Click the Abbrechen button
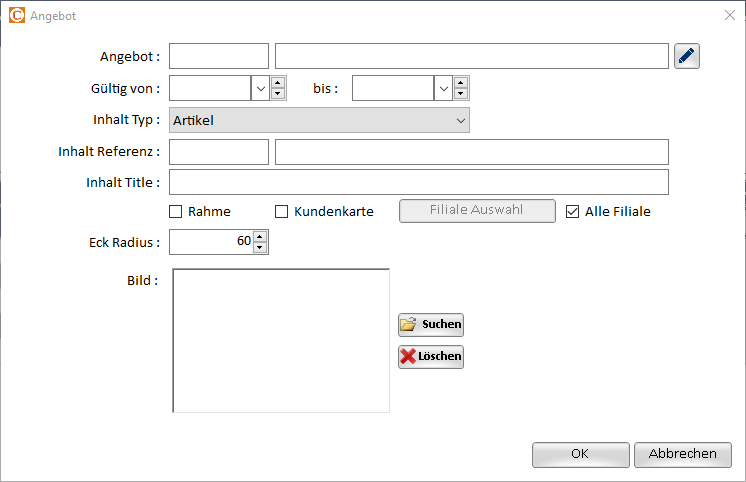The height and width of the screenshot is (482, 746). (x=683, y=454)
